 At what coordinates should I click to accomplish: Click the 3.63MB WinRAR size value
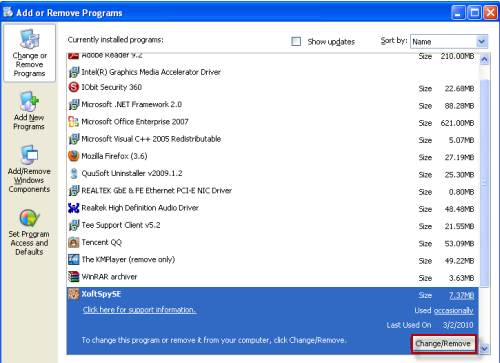462,278
